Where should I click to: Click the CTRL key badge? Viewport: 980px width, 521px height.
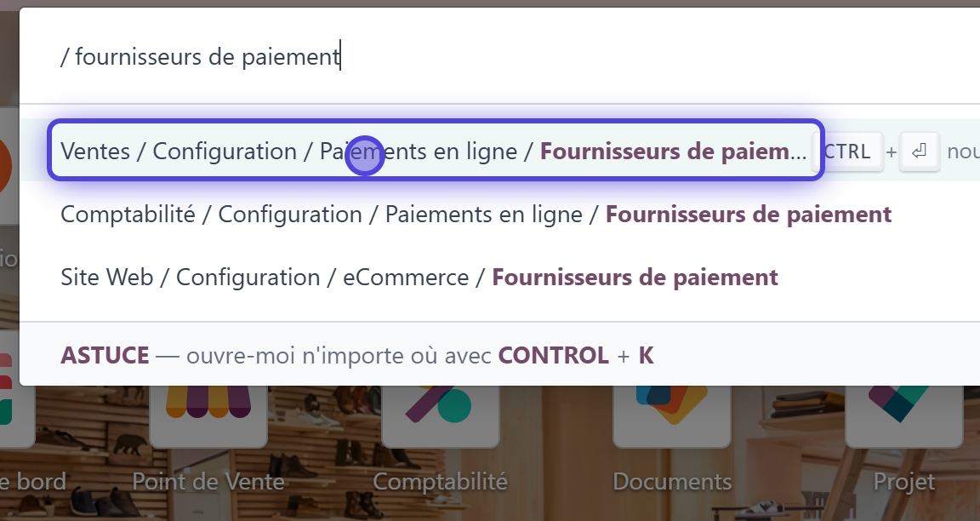click(x=849, y=152)
